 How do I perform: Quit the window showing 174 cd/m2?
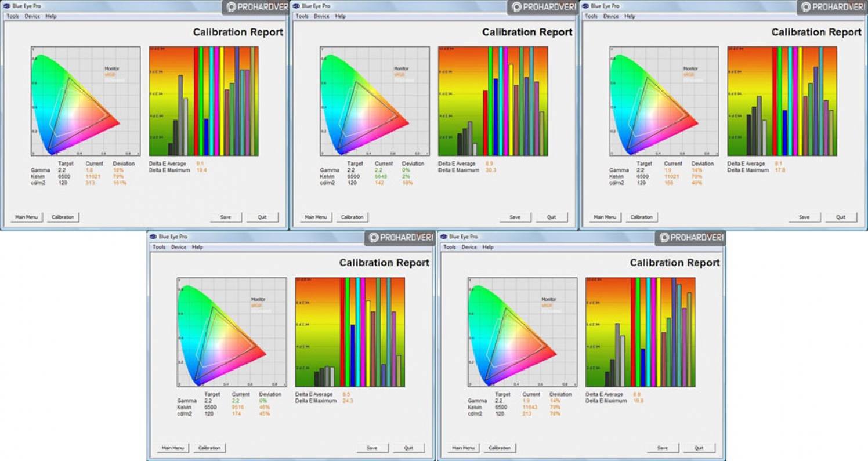[x=408, y=448]
